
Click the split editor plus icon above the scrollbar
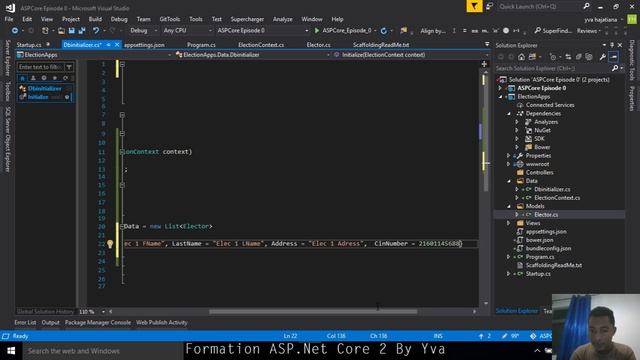tap(484, 64)
